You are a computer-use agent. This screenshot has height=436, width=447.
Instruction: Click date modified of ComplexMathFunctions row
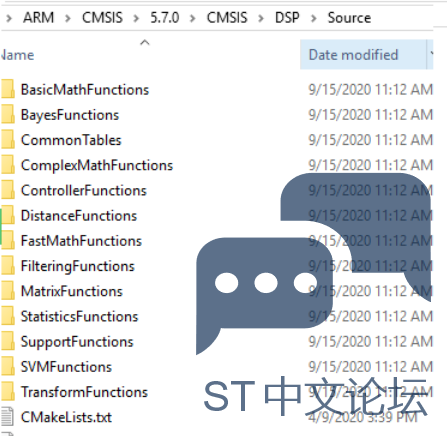[x=371, y=165]
